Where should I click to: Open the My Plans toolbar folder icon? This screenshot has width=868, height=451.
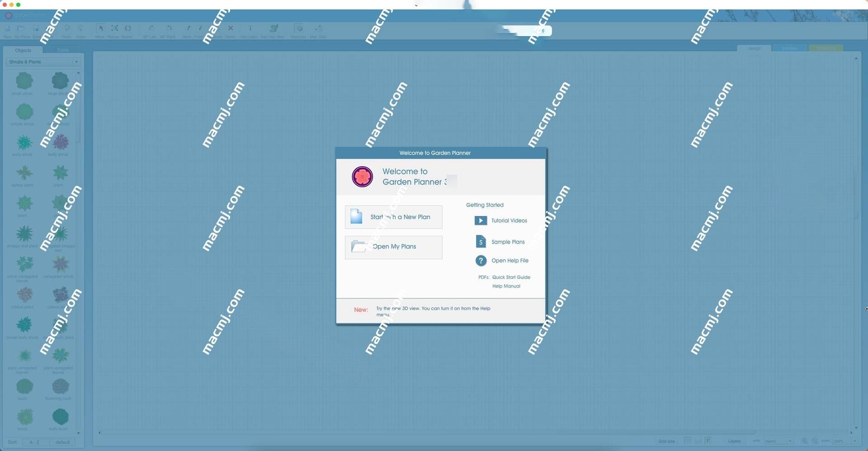pos(21,28)
